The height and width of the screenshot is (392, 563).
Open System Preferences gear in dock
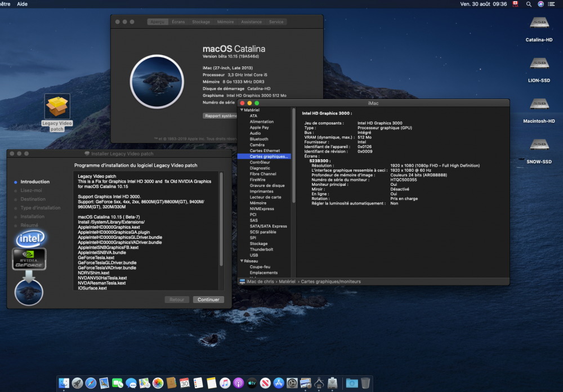tap(292, 383)
